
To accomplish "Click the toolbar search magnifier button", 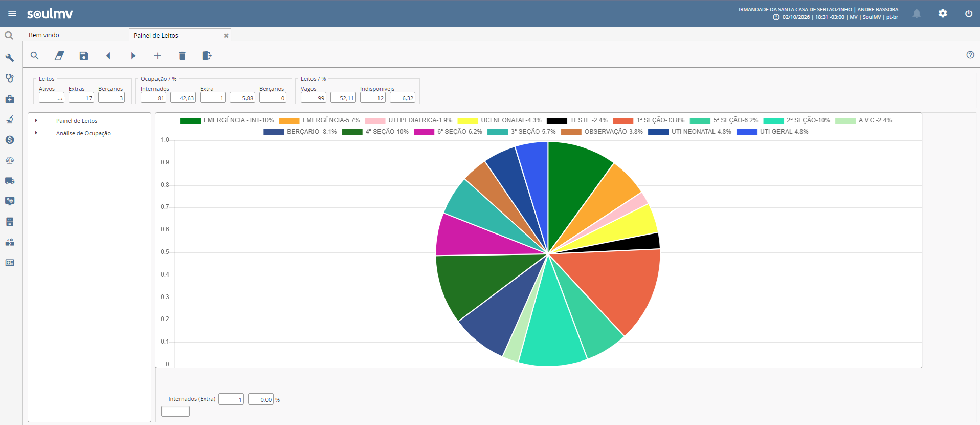I will point(35,56).
